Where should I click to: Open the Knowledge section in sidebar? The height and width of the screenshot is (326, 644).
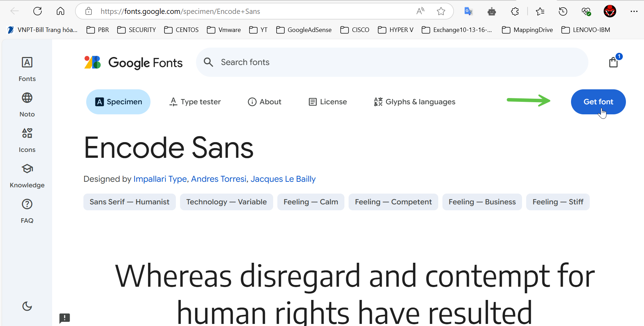pyautogui.click(x=27, y=176)
